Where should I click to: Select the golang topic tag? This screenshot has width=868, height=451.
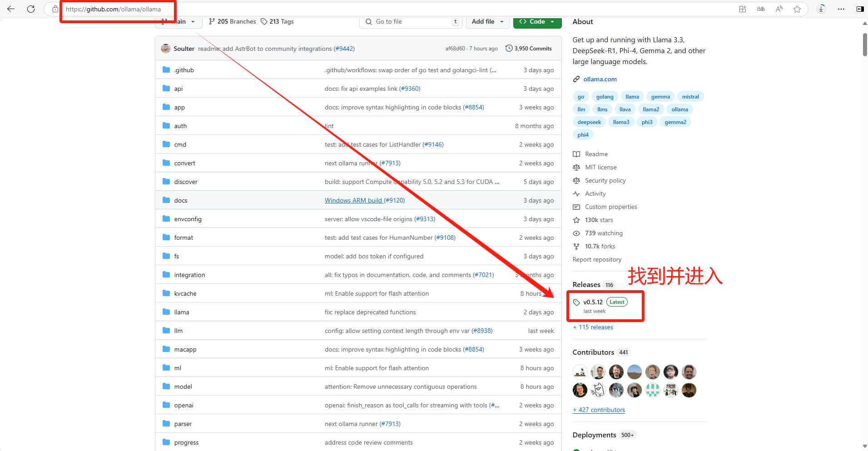tap(605, 97)
